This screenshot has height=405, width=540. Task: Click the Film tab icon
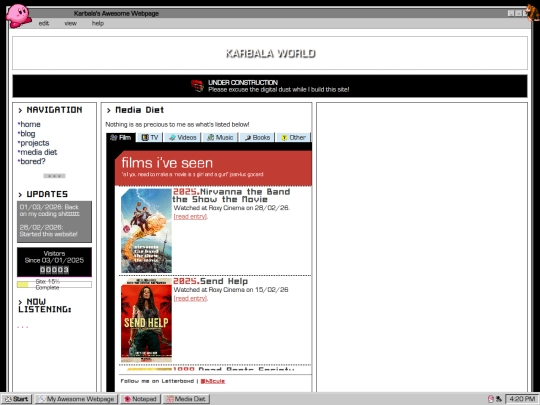[x=114, y=138]
